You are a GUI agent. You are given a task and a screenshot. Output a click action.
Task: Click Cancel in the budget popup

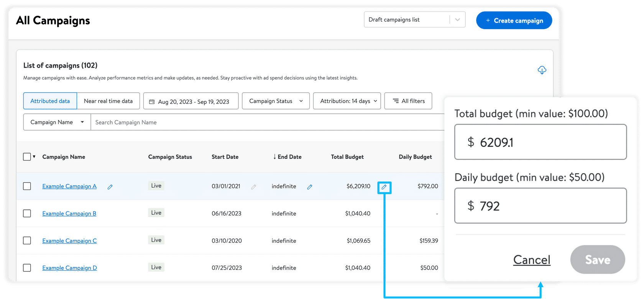[x=532, y=260]
